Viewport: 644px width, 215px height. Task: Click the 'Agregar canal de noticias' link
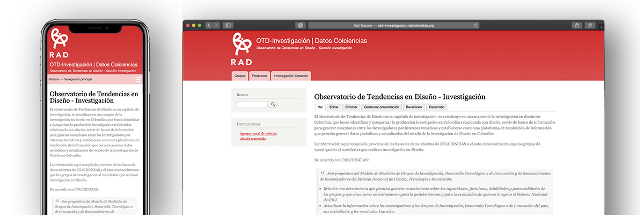(258, 133)
